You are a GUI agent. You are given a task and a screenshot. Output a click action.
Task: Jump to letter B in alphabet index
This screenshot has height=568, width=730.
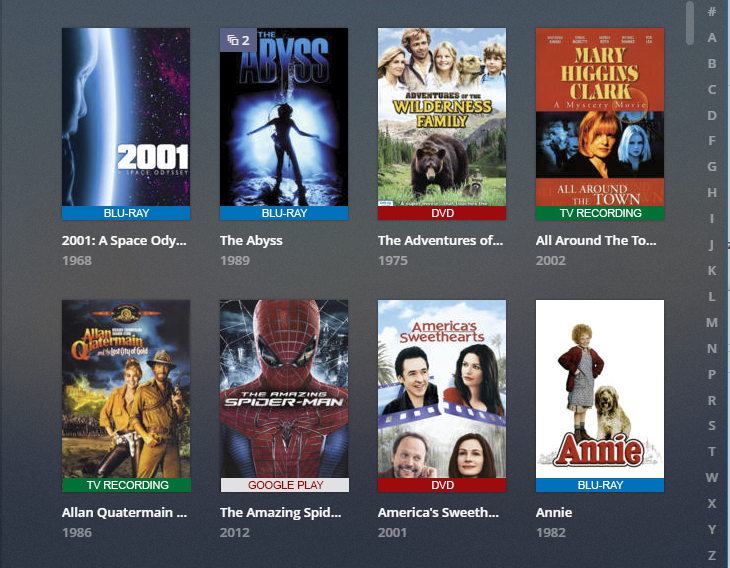click(711, 63)
